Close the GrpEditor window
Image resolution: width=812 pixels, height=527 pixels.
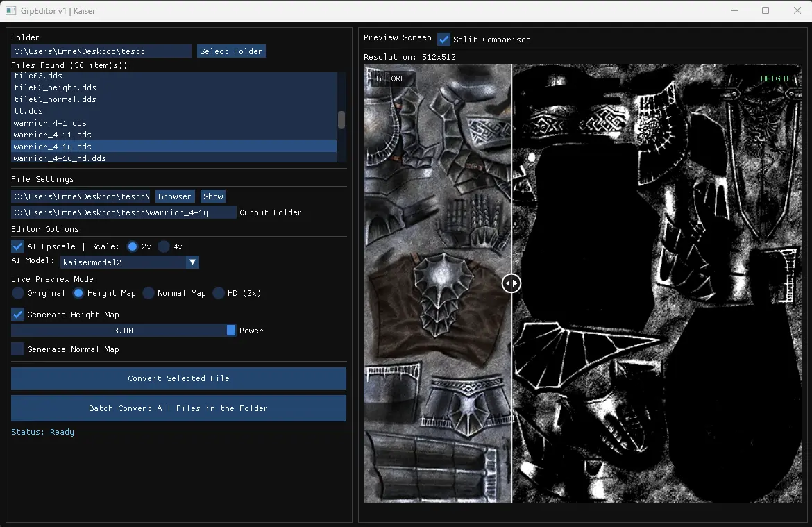(x=797, y=10)
